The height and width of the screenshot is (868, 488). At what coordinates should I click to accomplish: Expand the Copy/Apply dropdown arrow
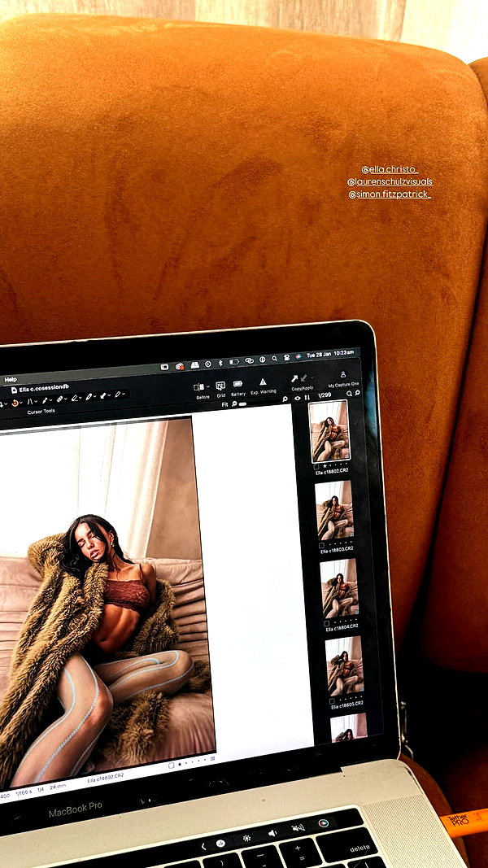click(x=312, y=377)
